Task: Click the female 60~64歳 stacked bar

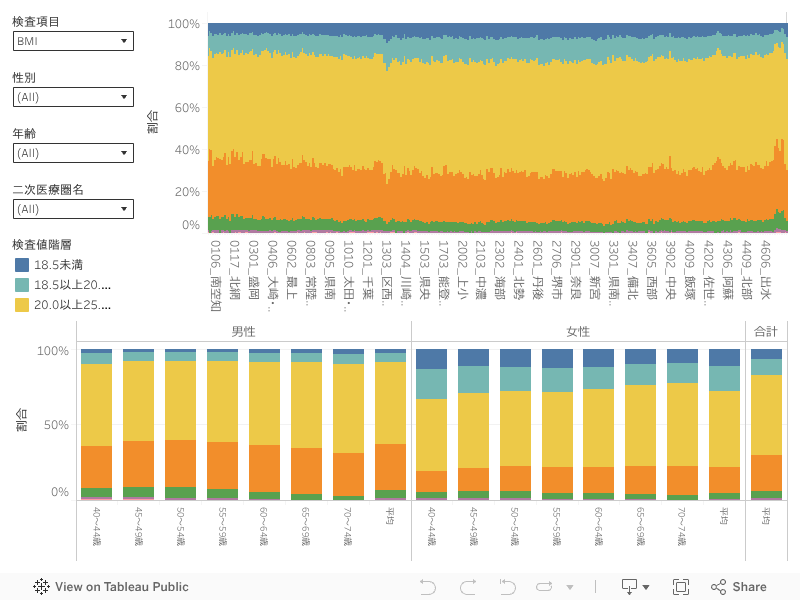Action: (x=598, y=424)
